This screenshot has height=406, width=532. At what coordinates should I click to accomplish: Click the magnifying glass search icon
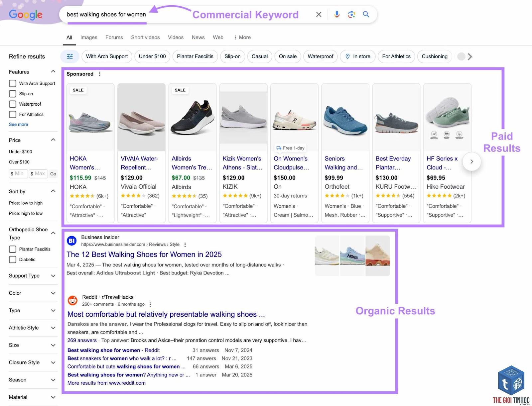click(366, 14)
